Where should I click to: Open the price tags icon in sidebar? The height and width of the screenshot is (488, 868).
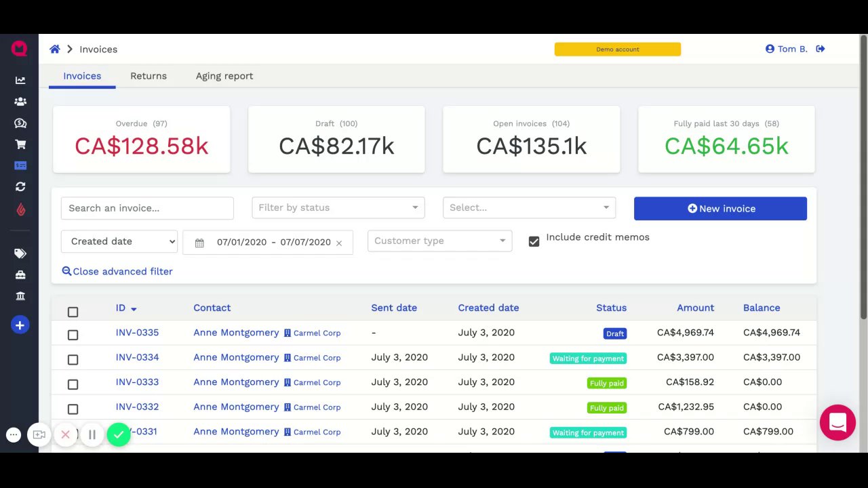tap(20, 253)
